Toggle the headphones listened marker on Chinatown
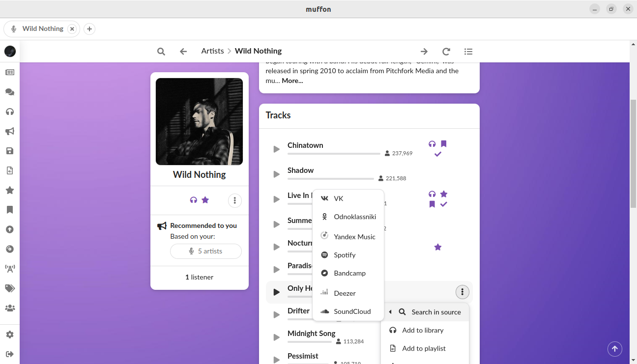637x364 pixels. [x=432, y=143]
